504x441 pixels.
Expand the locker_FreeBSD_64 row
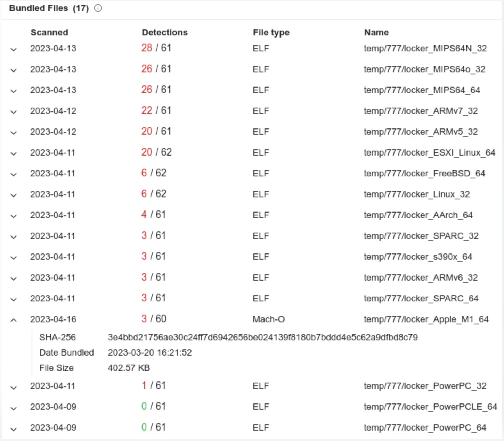[x=14, y=174]
